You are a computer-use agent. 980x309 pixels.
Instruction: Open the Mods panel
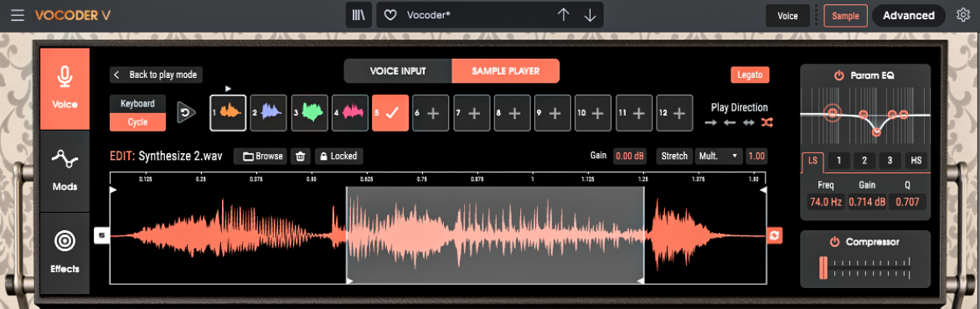(65, 171)
